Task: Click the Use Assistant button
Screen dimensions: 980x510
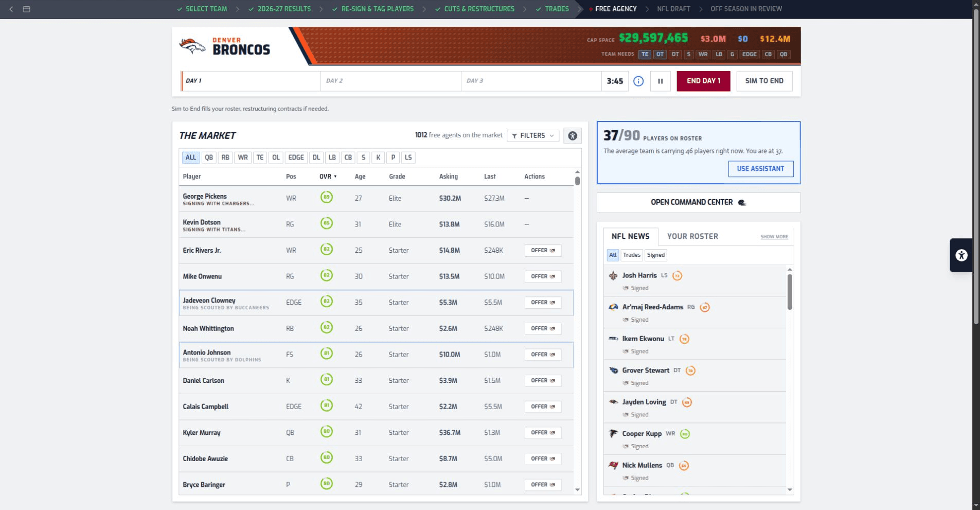Action: click(x=761, y=169)
